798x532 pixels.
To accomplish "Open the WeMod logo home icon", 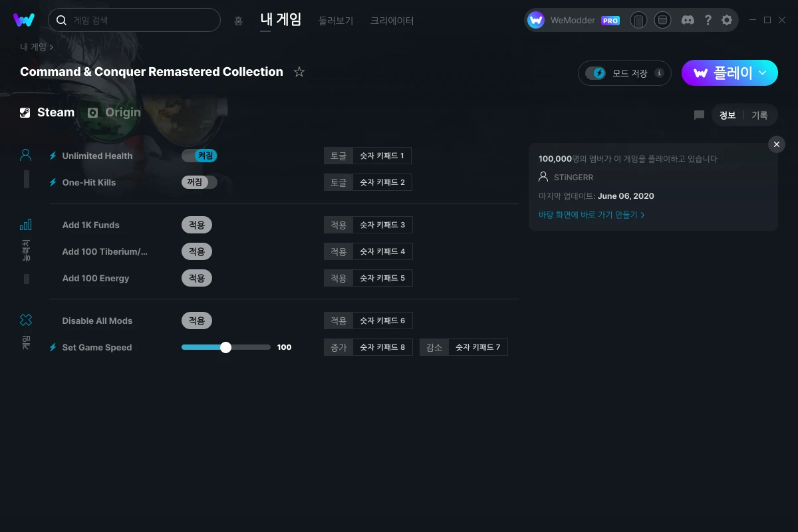I will point(24,20).
